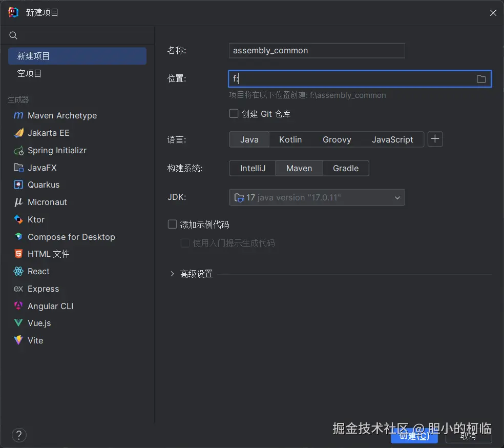Select the Vue.js list entry
This screenshot has width=504, height=448.
pyautogui.click(x=77, y=323)
